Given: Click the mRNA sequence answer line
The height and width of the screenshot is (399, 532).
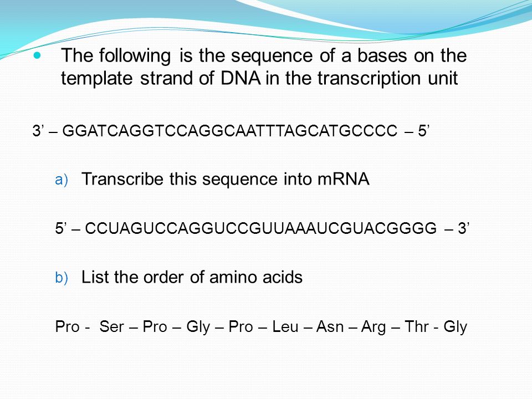Looking at the screenshot, I should tap(262, 228).
